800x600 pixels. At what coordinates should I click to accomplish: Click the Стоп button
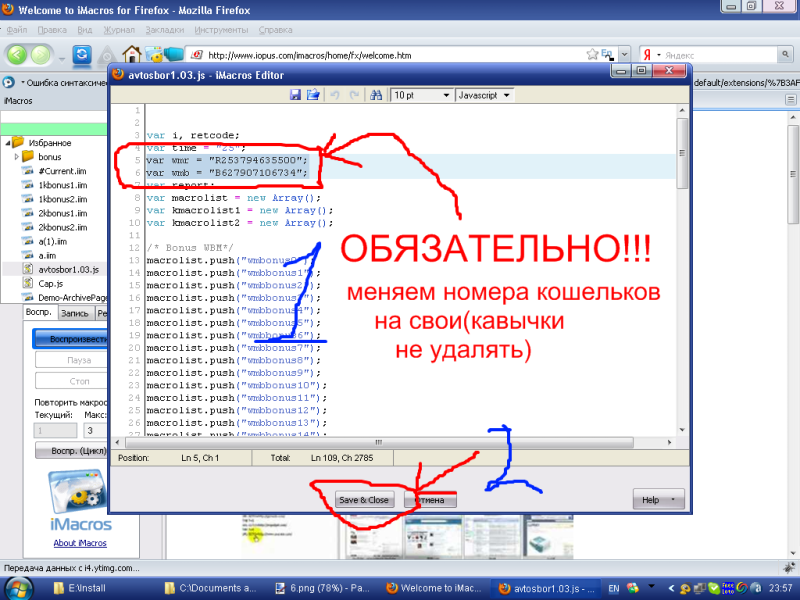[x=71, y=381]
